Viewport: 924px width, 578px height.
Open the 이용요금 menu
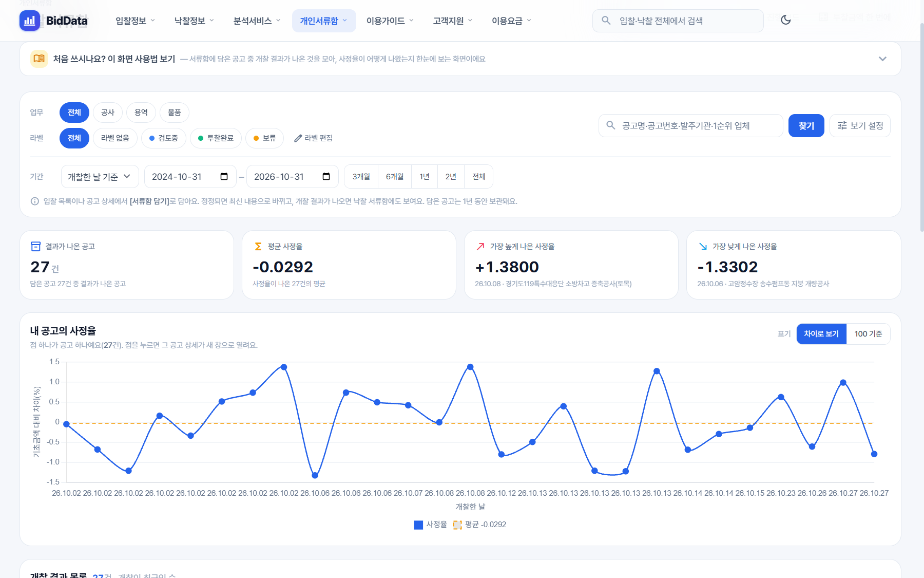tap(511, 21)
